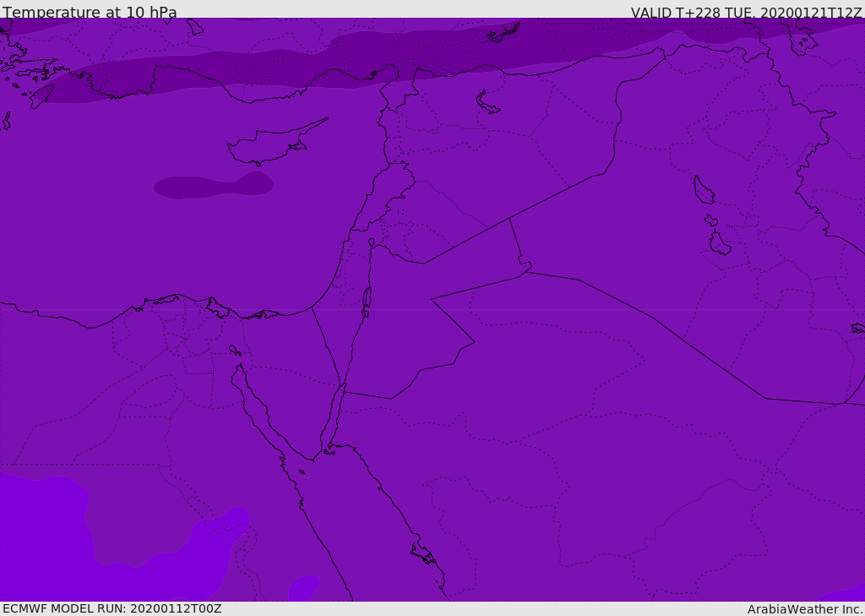Click the large lake in central Iraq
The height and width of the screenshot is (616, 865).
point(703,190)
